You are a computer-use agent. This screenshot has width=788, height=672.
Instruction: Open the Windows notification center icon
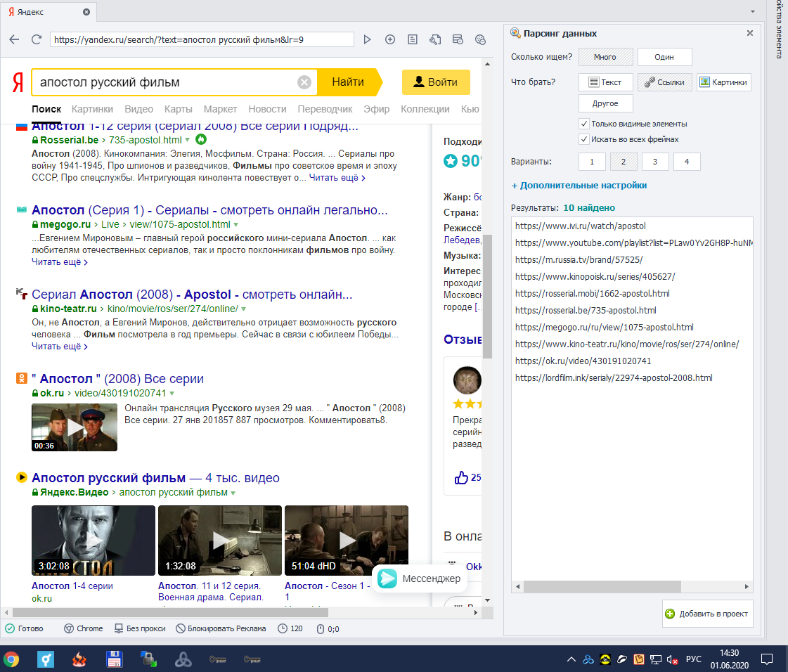(x=767, y=659)
